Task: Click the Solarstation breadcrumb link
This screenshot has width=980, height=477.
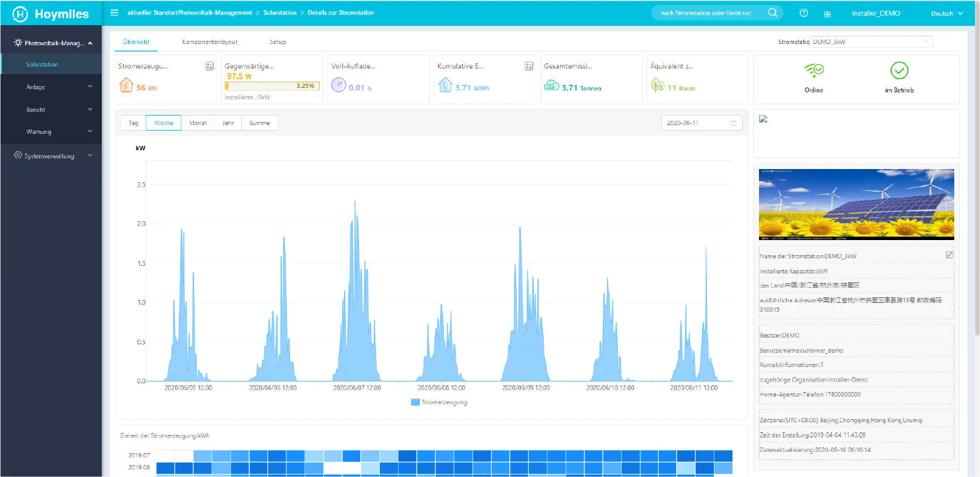Action: pos(279,13)
